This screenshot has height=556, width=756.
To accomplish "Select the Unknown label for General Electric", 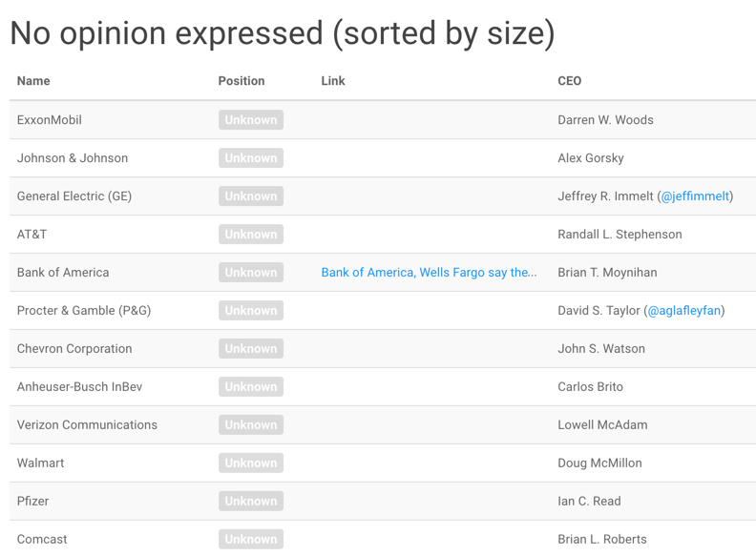I will 251,196.
